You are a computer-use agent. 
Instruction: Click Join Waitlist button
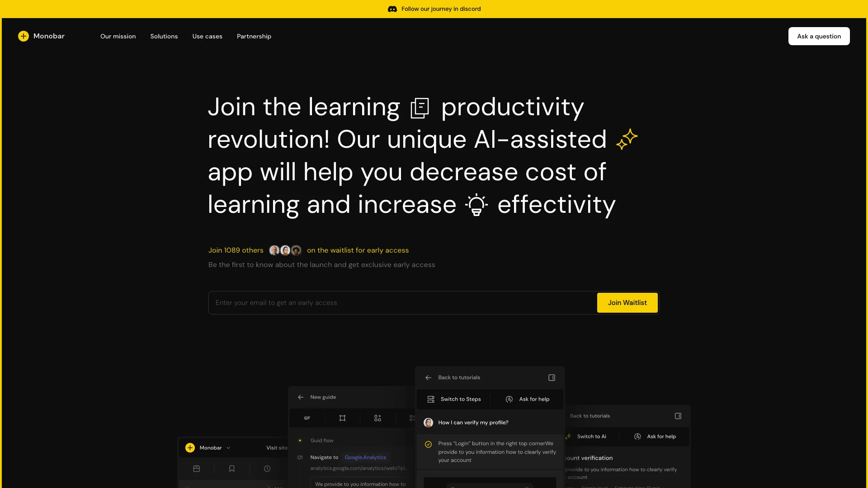[627, 302]
